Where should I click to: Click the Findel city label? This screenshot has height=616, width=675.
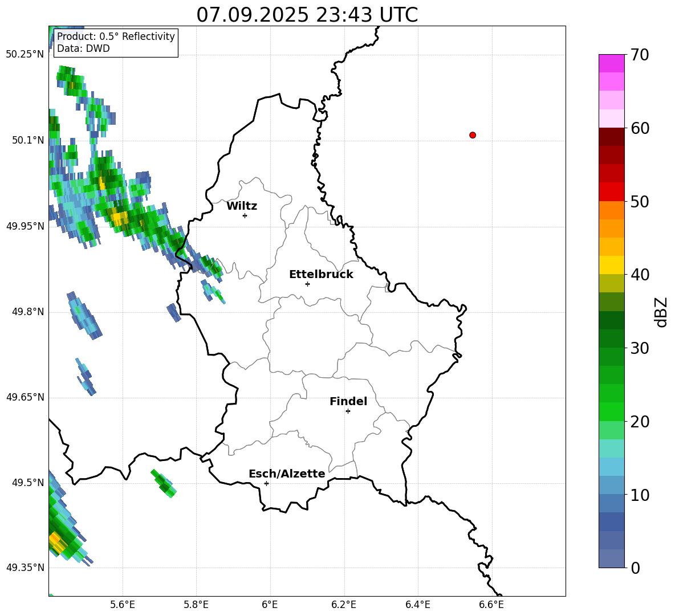click(x=348, y=401)
